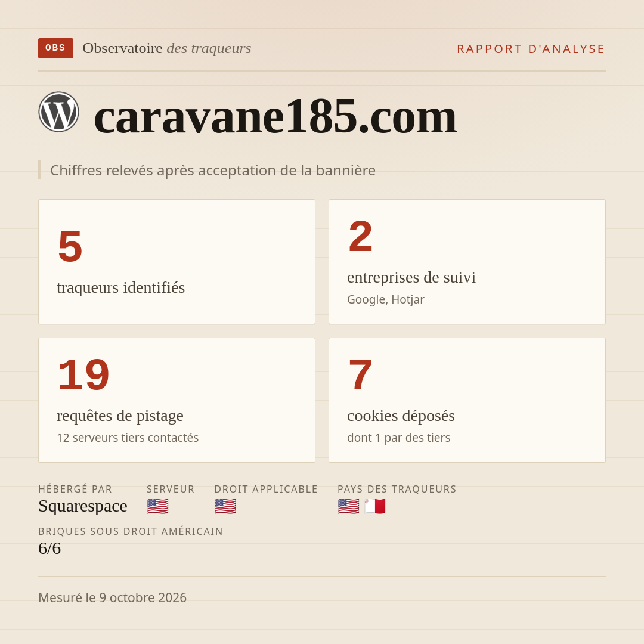Screen dimensions: 644x644
Task: Click the Hébergé par label
Action: pos(75,489)
